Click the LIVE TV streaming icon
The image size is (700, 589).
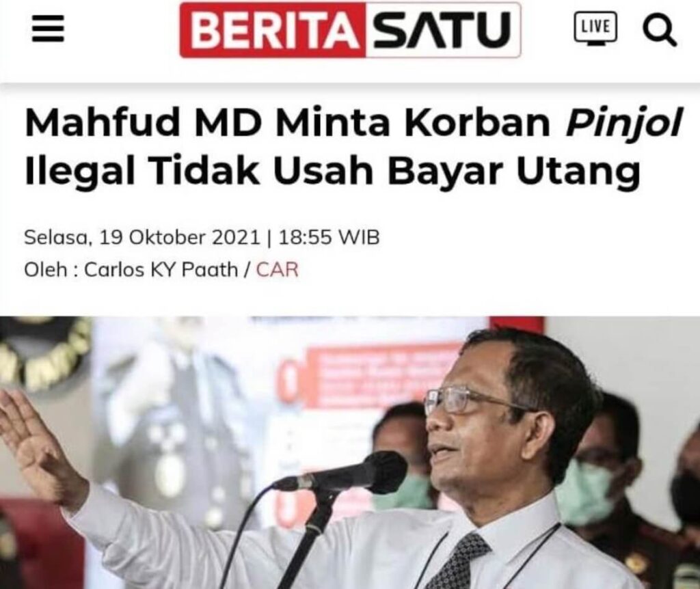596,29
